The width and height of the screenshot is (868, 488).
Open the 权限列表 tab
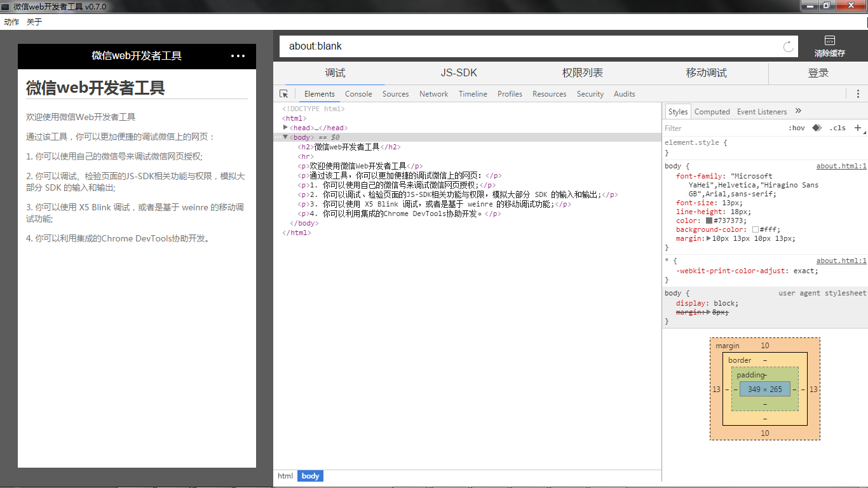(583, 73)
